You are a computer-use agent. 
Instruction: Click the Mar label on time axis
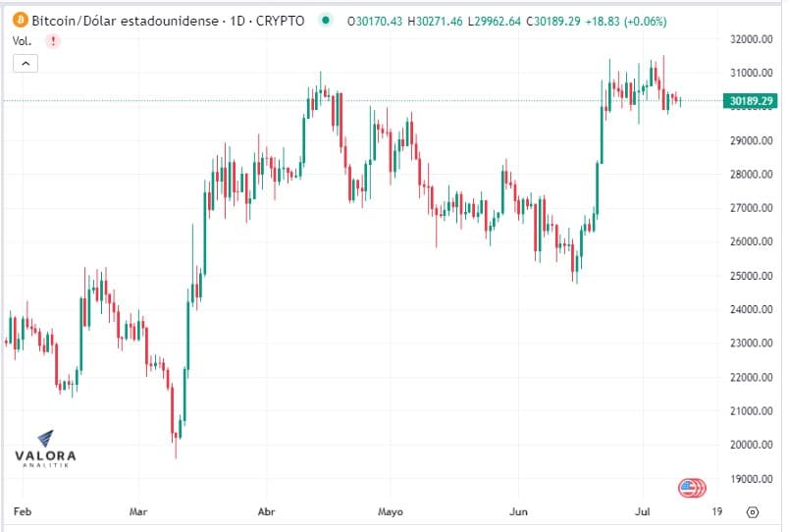coord(138,511)
